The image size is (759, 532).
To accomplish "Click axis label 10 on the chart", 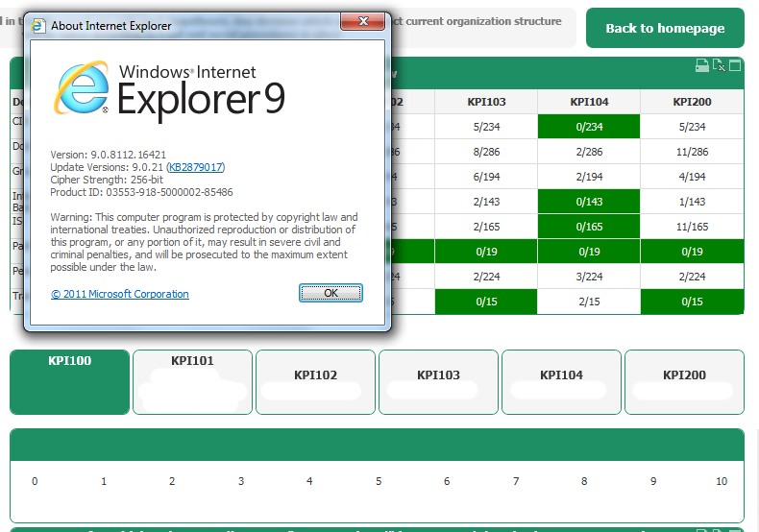I will (722, 481).
